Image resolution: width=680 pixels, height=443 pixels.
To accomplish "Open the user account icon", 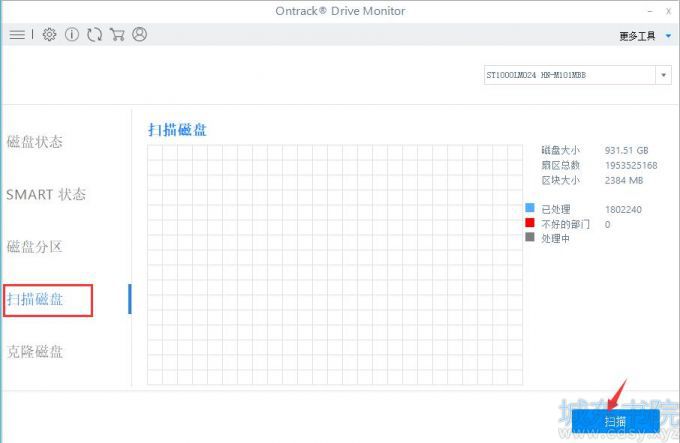I will pyautogui.click(x=140, y=34).
